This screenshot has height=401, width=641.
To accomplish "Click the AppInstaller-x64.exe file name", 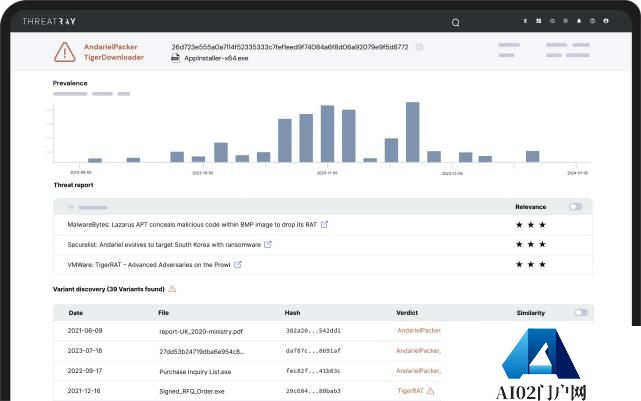I will pyautogui.click(x=216, y=58).
